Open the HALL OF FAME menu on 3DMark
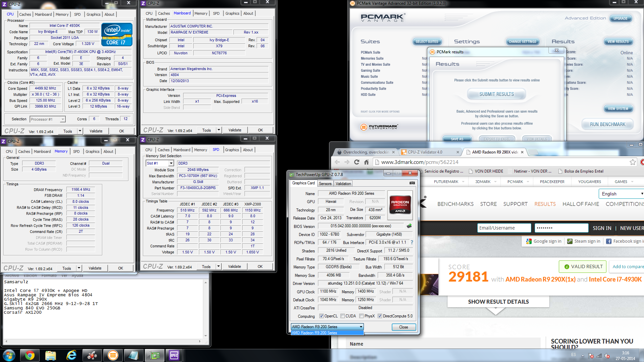The height and width of the screenshot is (362, 644). point(581,204)
